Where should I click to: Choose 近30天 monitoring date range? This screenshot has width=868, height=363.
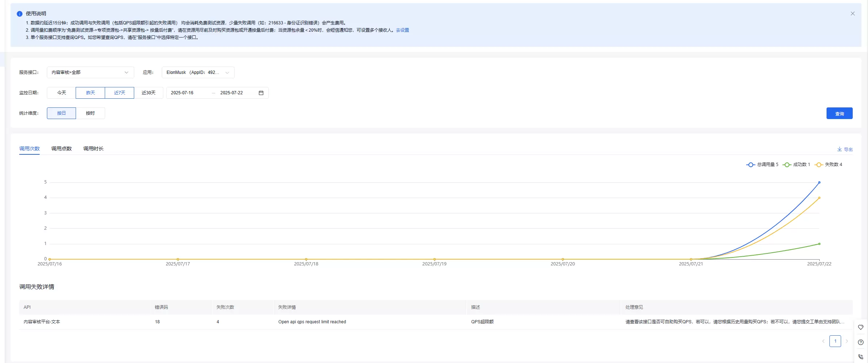(x=148, y=93)
